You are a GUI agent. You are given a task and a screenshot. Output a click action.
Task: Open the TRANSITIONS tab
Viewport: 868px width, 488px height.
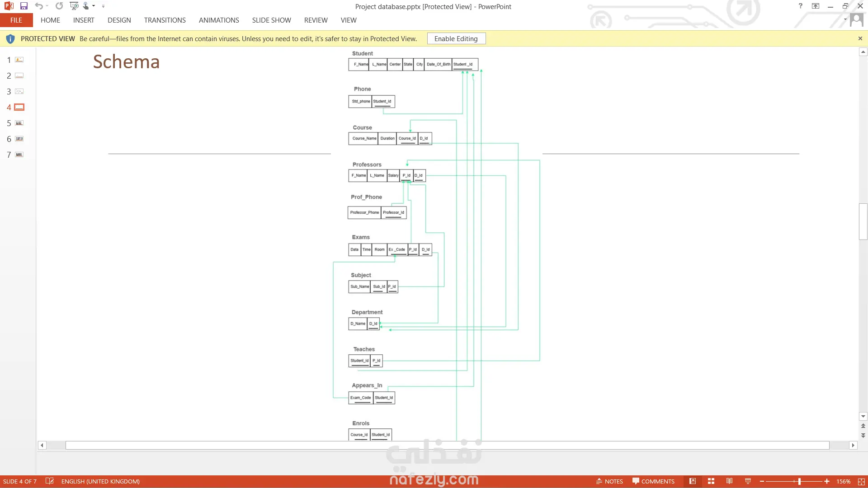pos(165,20)
